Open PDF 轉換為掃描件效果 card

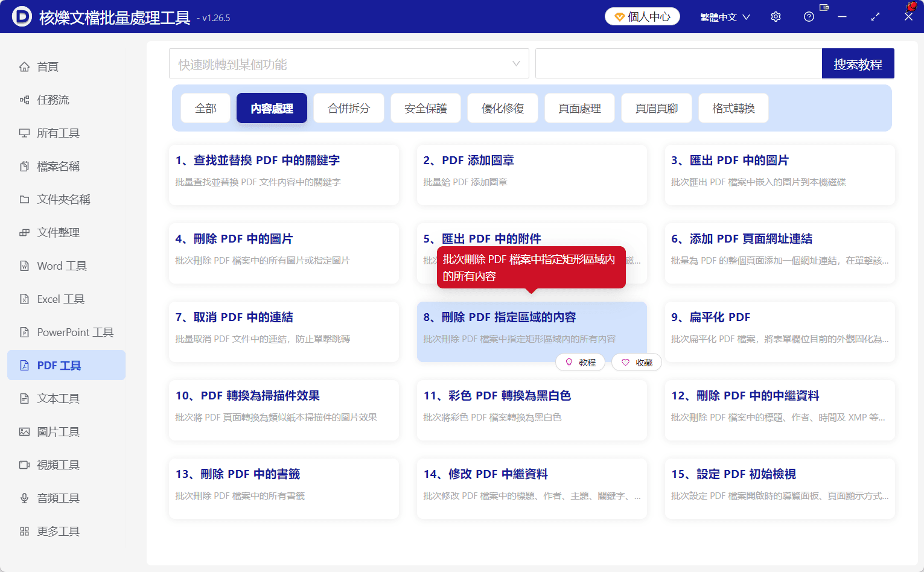pyautogui.click(x=284, y=410)
